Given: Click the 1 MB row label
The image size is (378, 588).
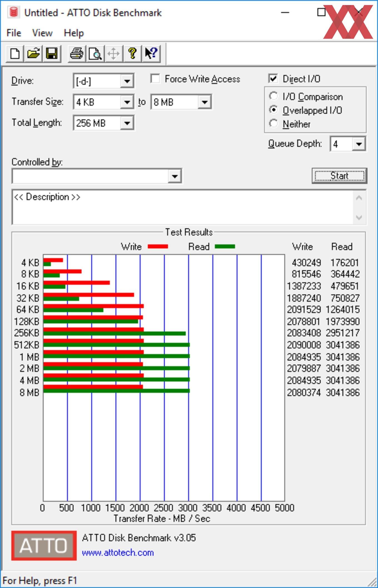Looking at the screenshot, I should point(29,357).
